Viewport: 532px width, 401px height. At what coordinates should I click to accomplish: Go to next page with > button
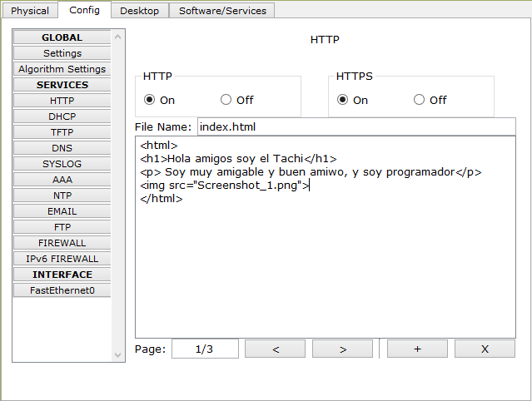click(343, 349)
